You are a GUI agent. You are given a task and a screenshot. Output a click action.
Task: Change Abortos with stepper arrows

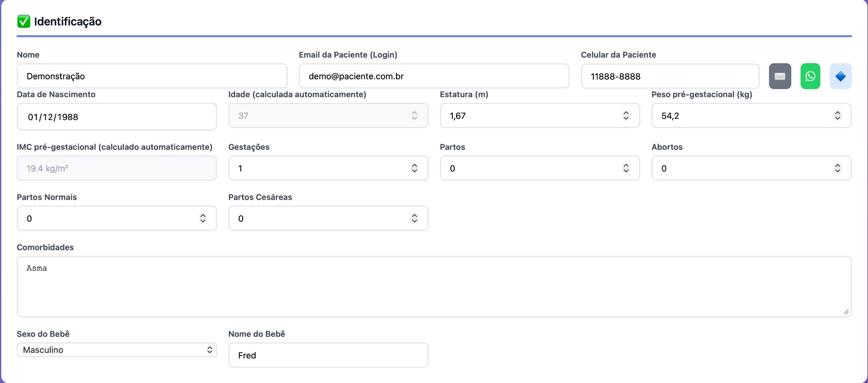(x=837, y=168)
